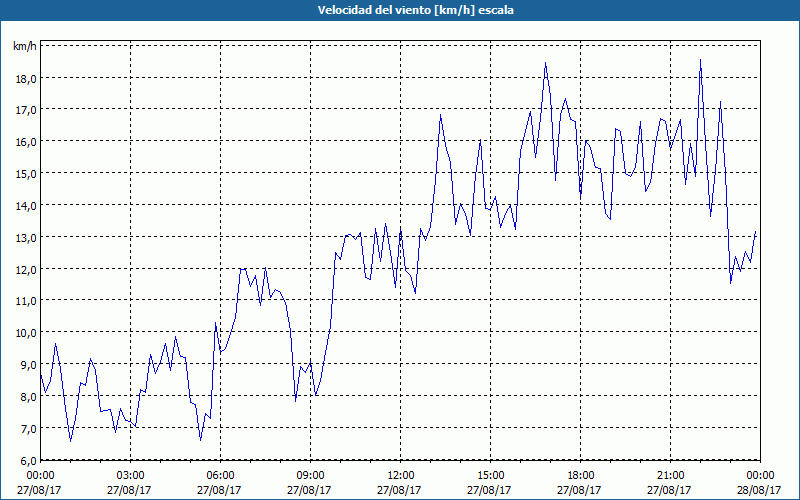
Task: Click the 15:00 time axis label
Action: 490,476
